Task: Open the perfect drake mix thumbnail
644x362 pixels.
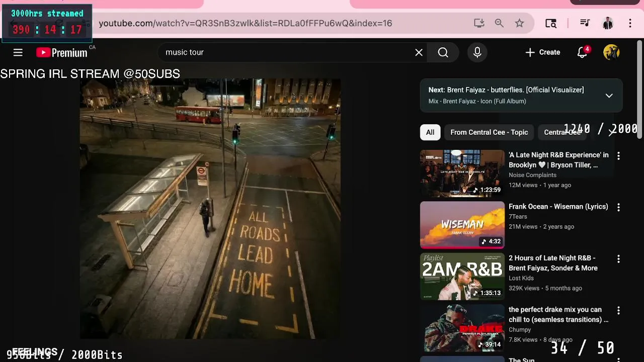Action: [462, 328]
